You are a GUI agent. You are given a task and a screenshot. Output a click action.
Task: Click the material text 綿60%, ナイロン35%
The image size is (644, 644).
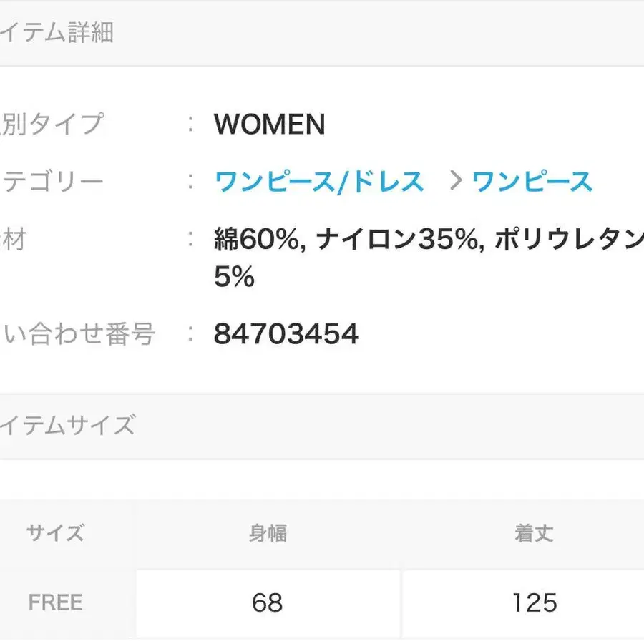(x=346, y=240)
